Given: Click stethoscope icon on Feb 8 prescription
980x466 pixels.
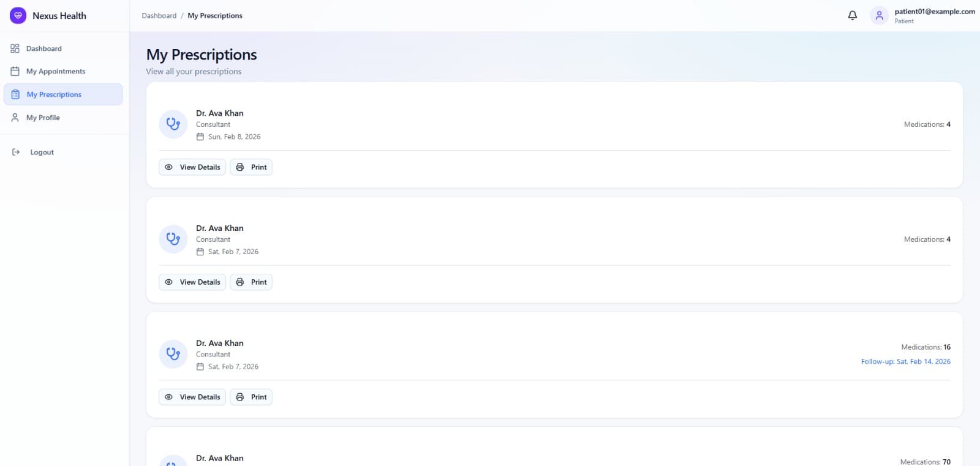Looking at the screenshot, I should click(x=173, y=124).
